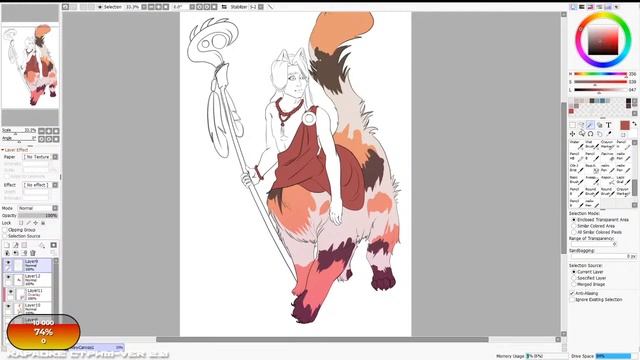The width and height of the screenshot is (640, 360).
Task: Set selection source to Current Layer
Action: [573, 271]
